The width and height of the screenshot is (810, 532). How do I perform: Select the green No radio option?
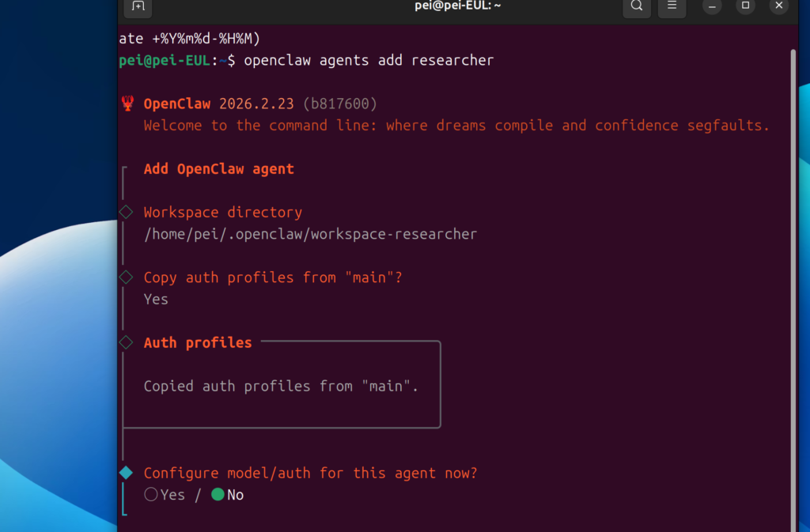coord(218,495)
